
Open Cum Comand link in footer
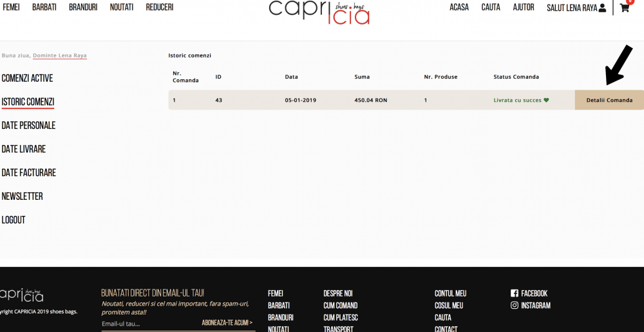[340, 306]
